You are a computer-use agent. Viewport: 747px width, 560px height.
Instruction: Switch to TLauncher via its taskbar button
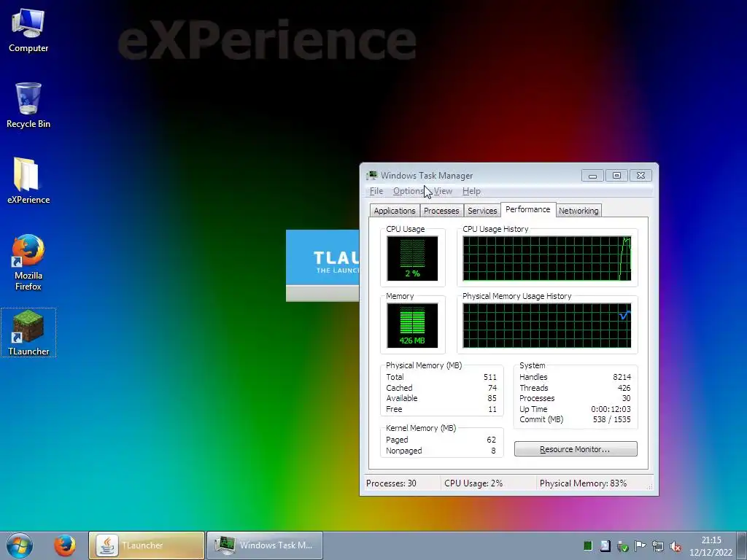147,545
